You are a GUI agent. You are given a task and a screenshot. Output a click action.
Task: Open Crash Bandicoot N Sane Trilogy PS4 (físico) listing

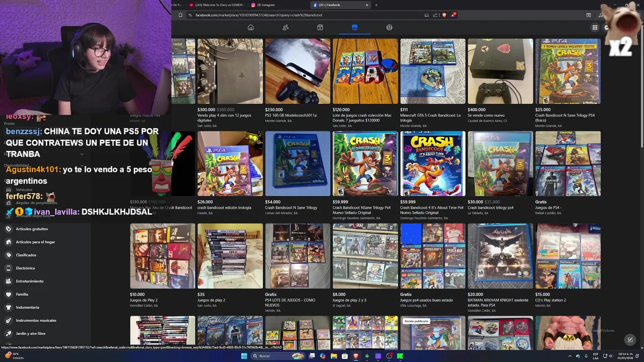pos(568,71)
